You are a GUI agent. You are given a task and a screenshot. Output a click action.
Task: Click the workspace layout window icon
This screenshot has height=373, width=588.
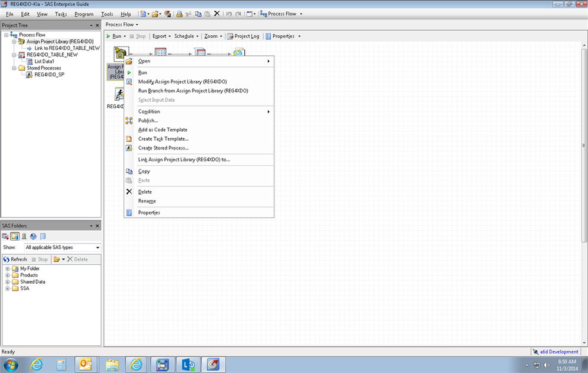pyautogui.click(x=250, y=14)
